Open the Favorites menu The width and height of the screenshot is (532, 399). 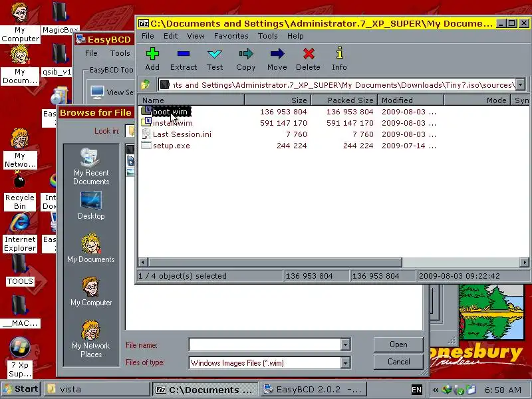point(231,36)
